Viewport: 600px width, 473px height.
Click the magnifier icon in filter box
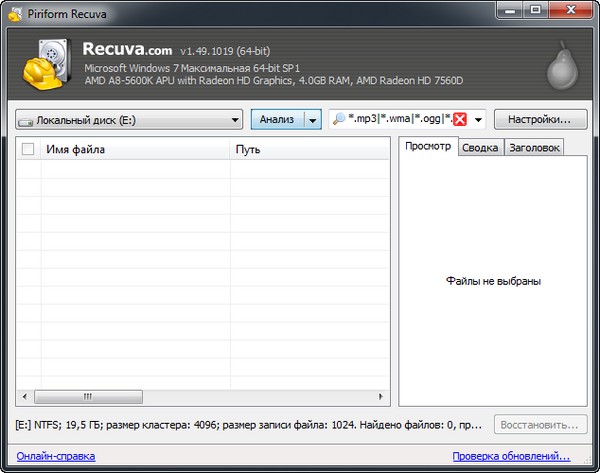pos(338,120)
